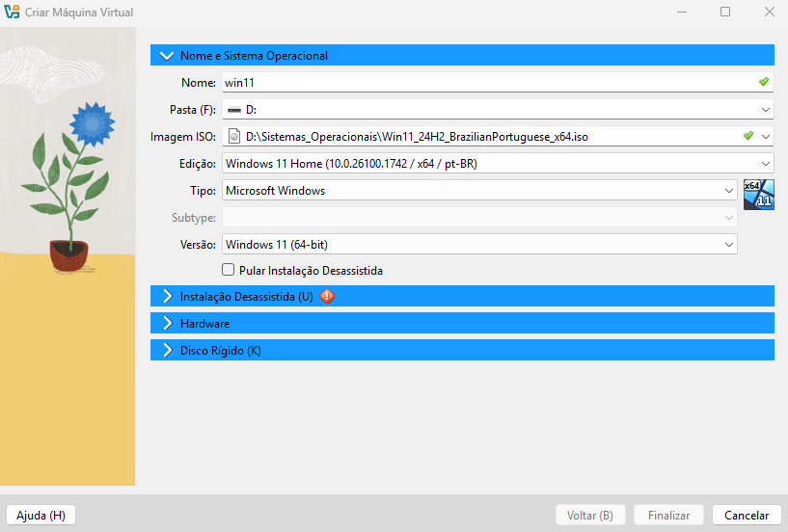The height and width of the screenshot is (532, 788).
Task: Open the Edição dropdown
Action: pyautogui.click(x=498, y=163)
